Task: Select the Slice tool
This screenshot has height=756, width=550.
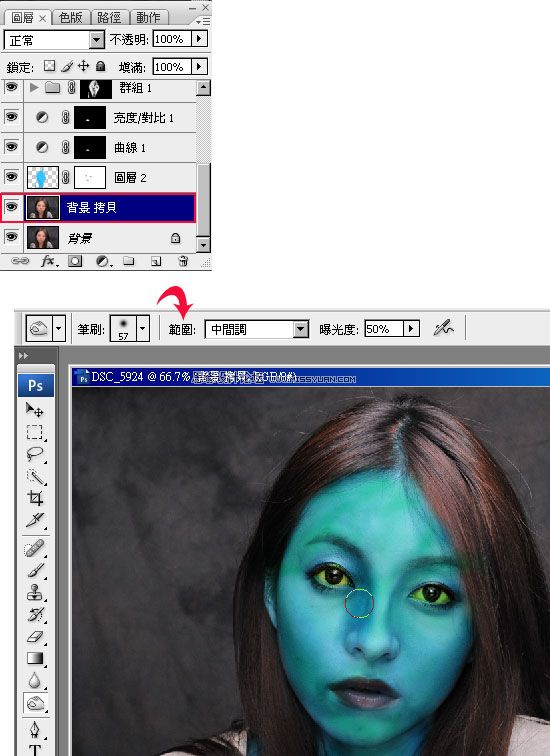Action: click(x=35, y=520)
